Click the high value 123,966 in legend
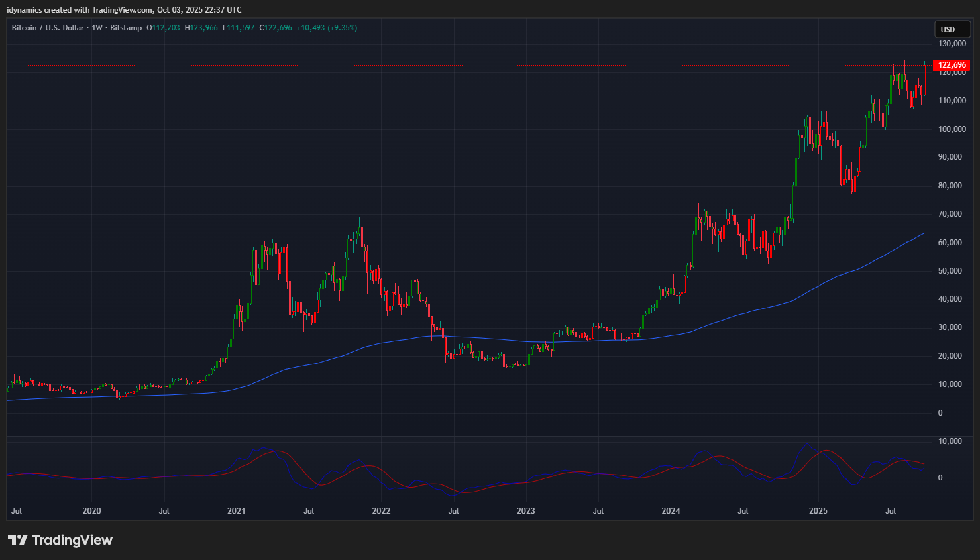 pos(203,28)
